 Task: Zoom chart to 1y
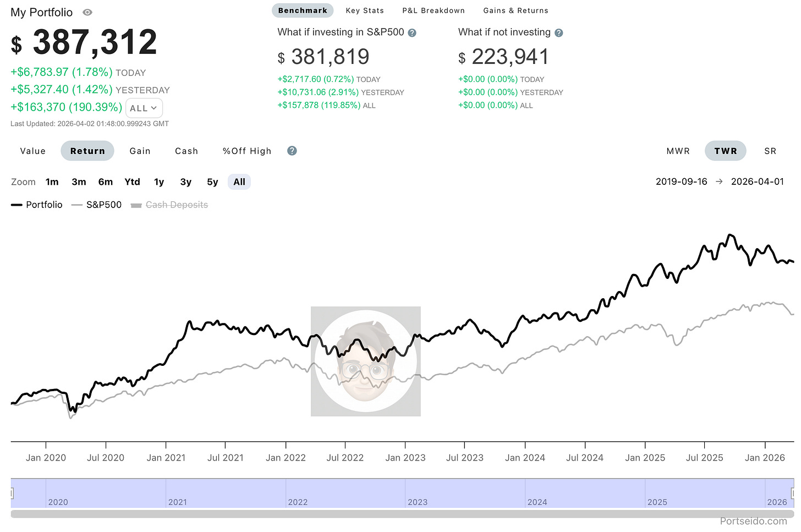pos(159,182)
